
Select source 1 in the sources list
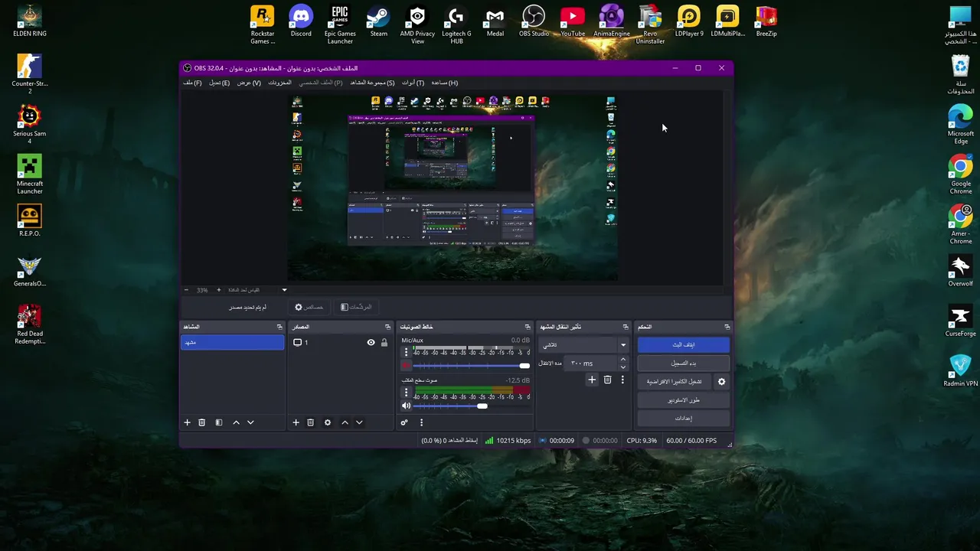(x=340, y=343)
